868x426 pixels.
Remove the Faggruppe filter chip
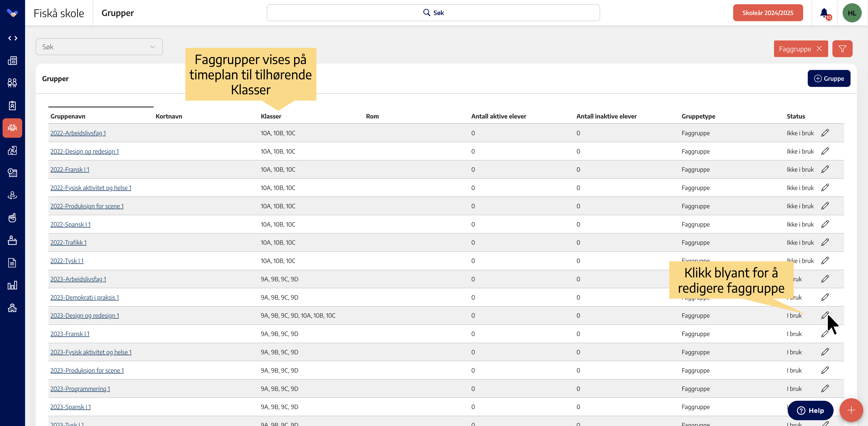click(819, 49)
